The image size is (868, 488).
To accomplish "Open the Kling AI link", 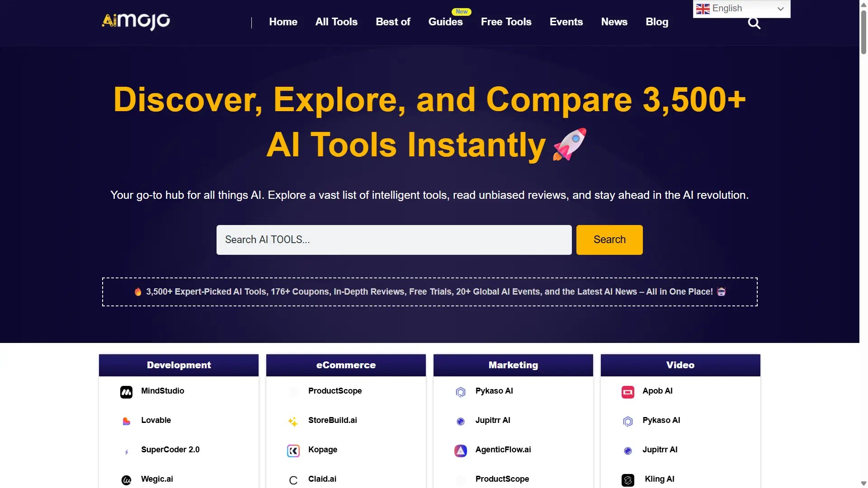I will pos(660,479).
